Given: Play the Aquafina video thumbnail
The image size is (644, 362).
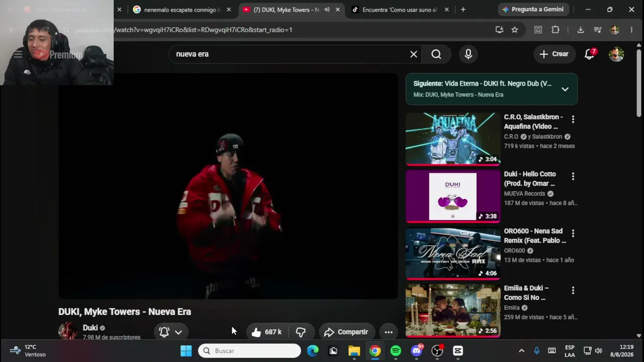Looking at the screenshot, I should (x=453, y=139).
